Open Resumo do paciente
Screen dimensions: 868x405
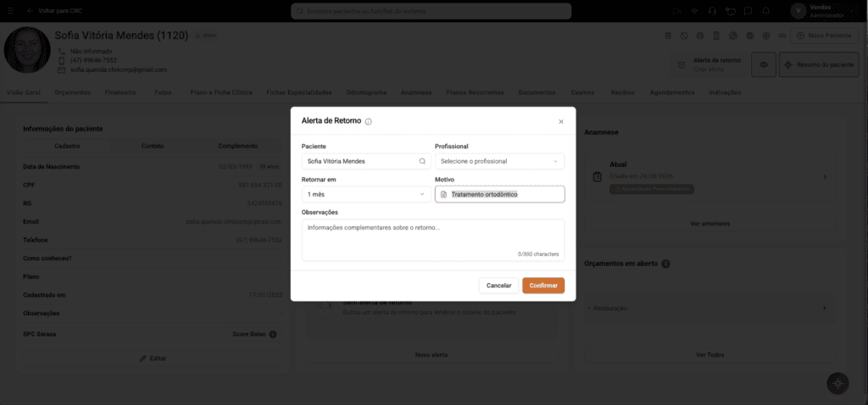pos(820,64)
